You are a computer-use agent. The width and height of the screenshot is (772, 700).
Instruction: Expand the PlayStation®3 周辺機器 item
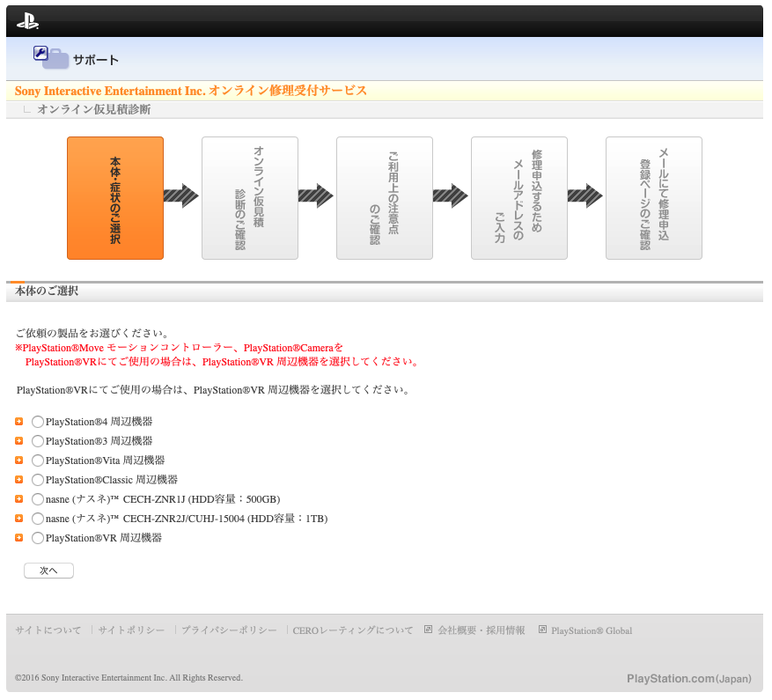click(x=19, y=441)
